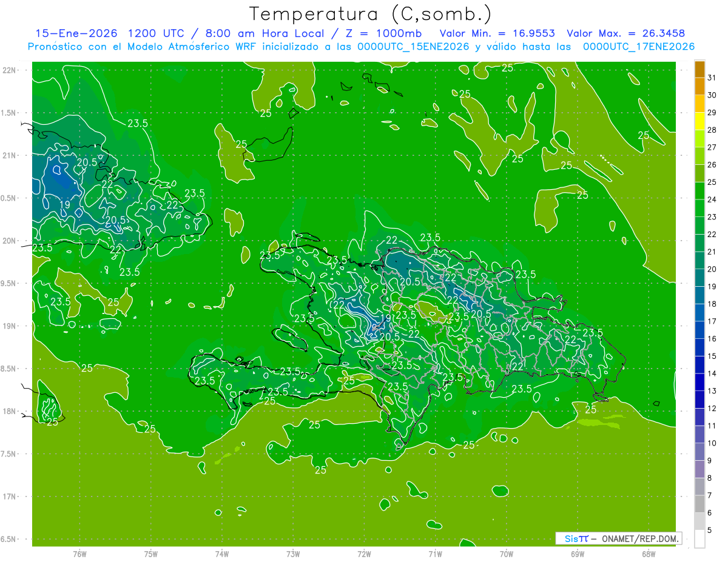Click the 74W longitude axis label
Screen dimensions: 728x562
point(222,554)
